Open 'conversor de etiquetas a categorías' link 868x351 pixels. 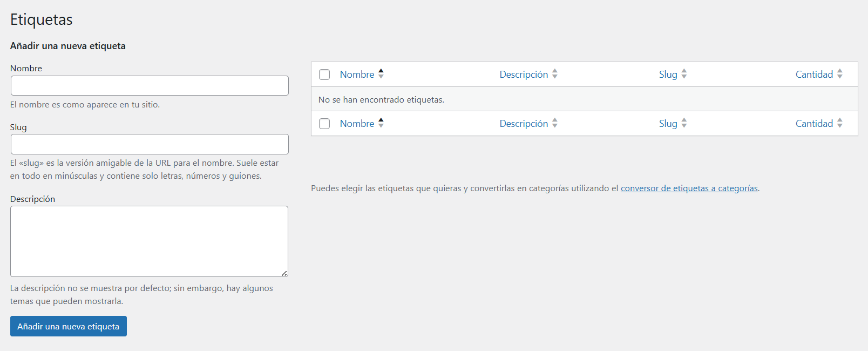click(x=689, y=188)
